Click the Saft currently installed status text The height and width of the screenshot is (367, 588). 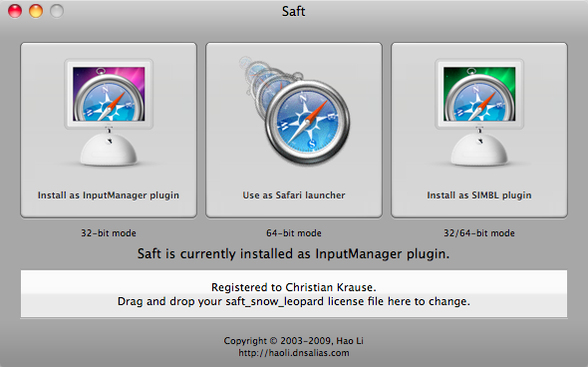point(293,254)
